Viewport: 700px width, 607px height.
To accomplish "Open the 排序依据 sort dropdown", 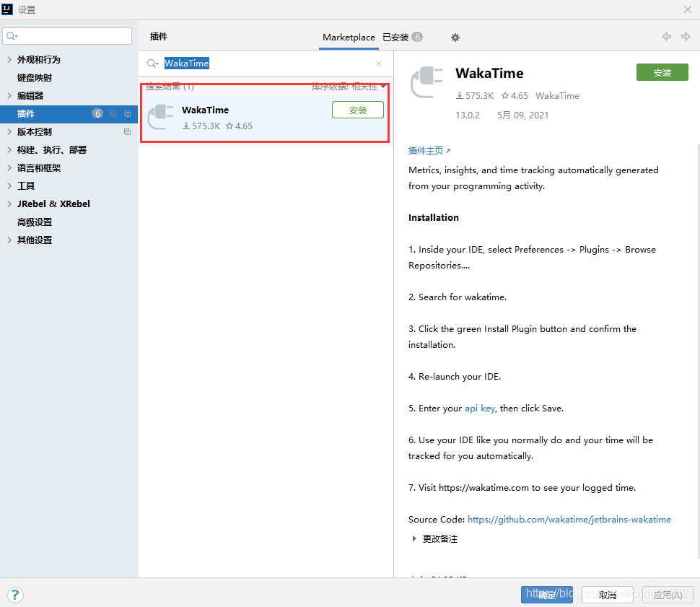I will point(349,86).
